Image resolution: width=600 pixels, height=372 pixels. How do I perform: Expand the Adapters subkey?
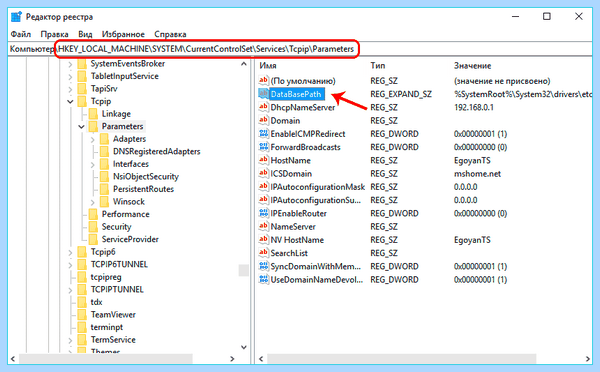(x=93, y=139)
